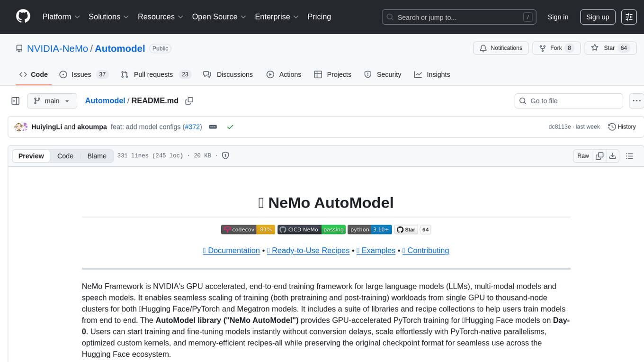Click the contributor avatars in commit row
Viewport: 644px width, 362px height.
21,127
